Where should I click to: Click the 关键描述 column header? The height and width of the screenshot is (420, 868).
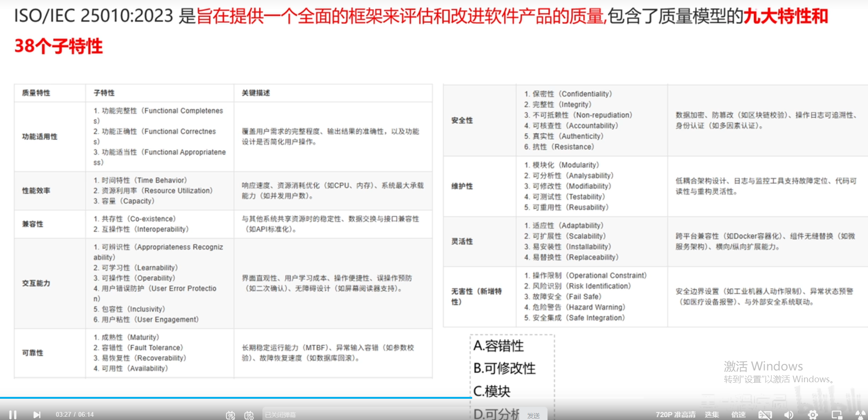coord(256,93)
